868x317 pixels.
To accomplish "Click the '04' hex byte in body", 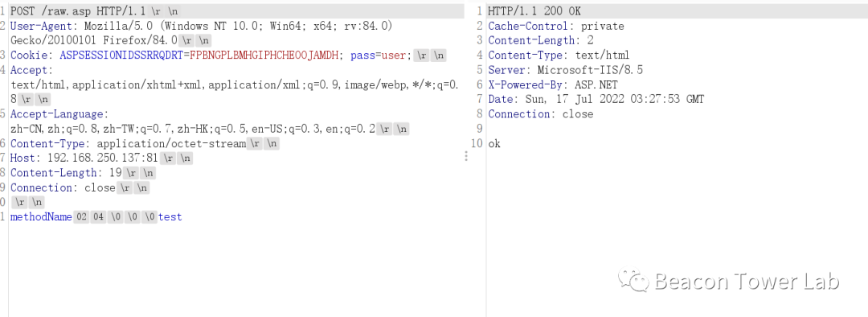I will pyautogui.click(x=98, y=216).
